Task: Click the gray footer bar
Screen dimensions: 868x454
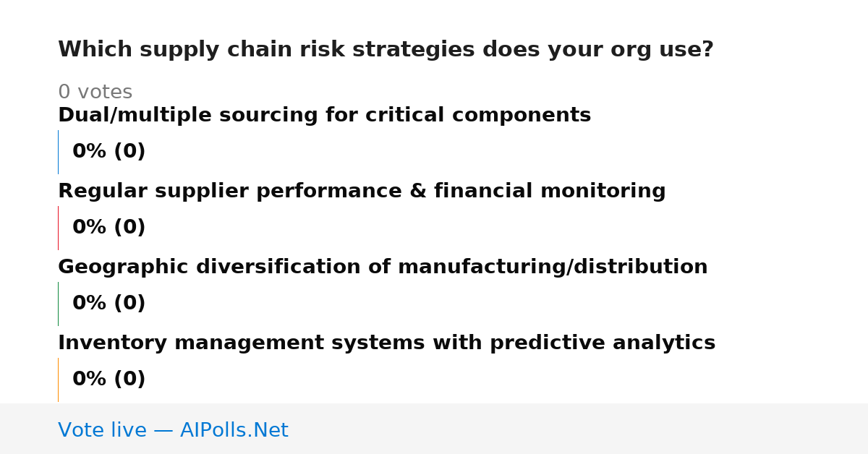Action: coord(434,429)
